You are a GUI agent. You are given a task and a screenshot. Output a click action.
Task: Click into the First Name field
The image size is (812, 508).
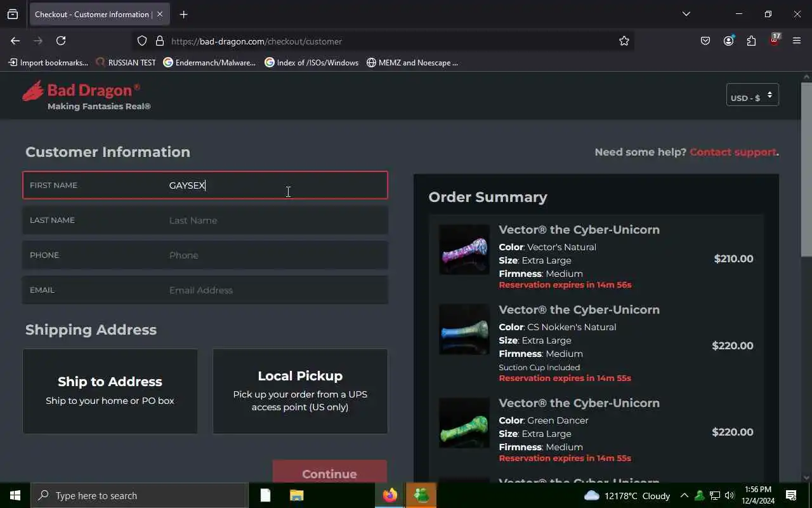(x=205, y=185)
